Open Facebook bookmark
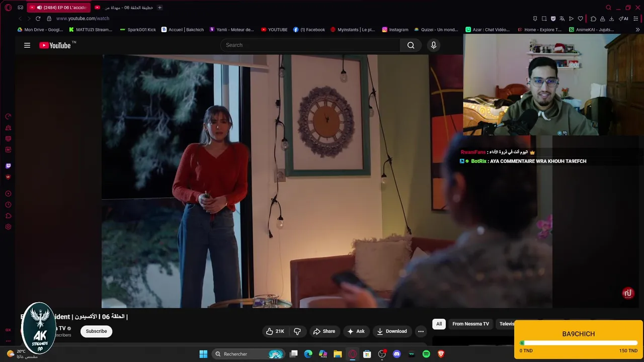This screenshot has height=362, width=644. click(309, 30)
